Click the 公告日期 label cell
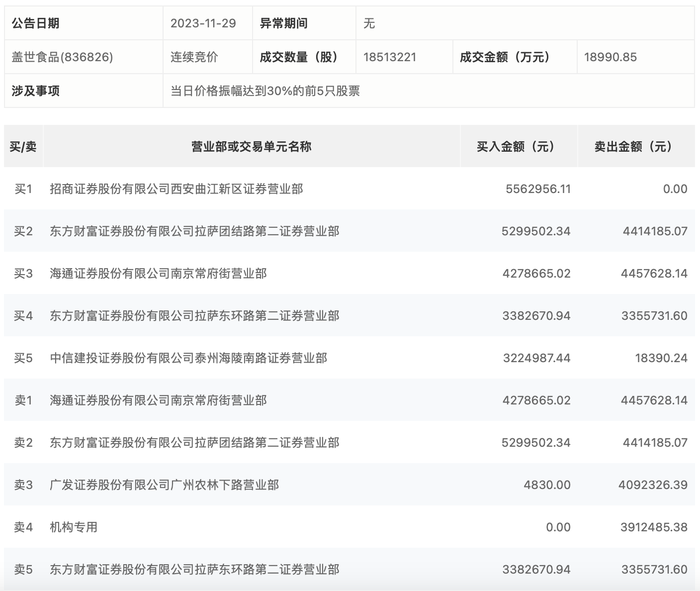 coord(83,23)
